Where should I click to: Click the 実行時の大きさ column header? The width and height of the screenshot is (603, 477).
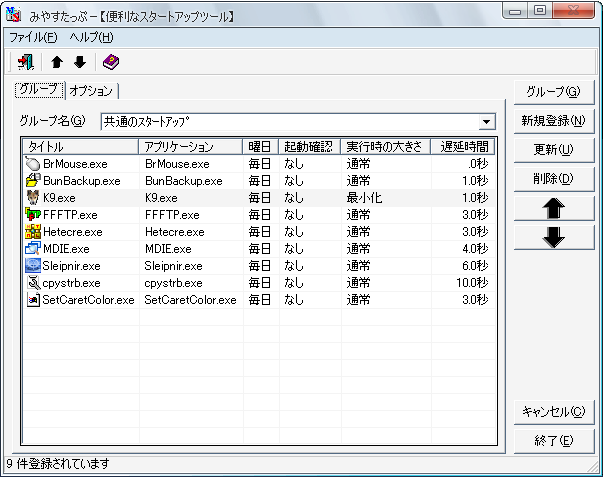click(385, 147)
